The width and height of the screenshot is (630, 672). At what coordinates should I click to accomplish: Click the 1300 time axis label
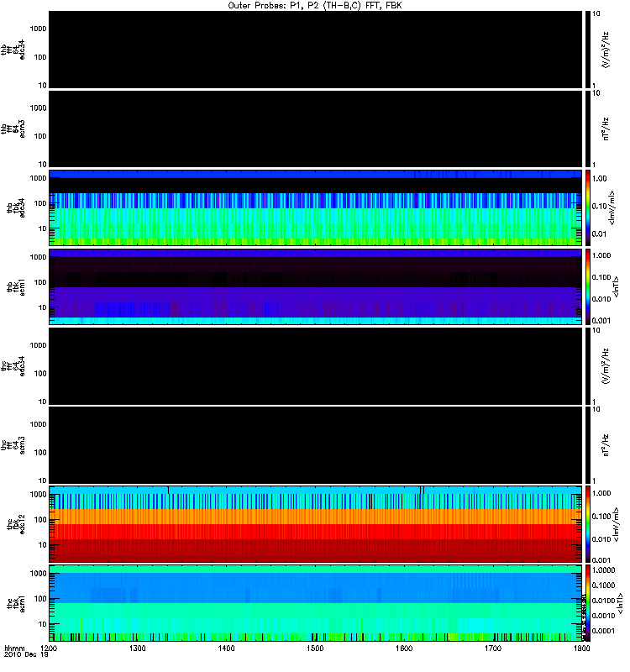coord(137,648)
